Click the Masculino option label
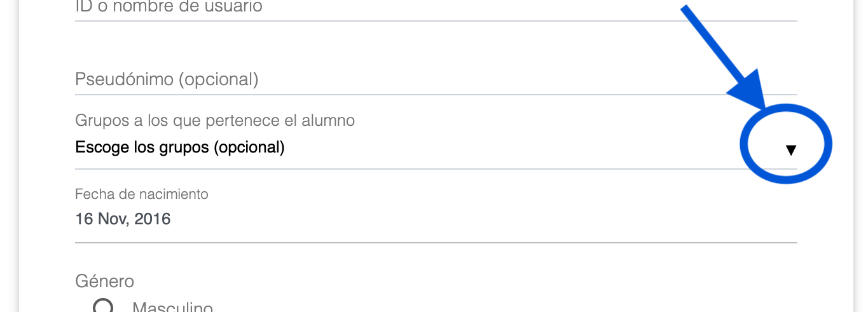This screenshot has width=868, height=312. [172, 308]
